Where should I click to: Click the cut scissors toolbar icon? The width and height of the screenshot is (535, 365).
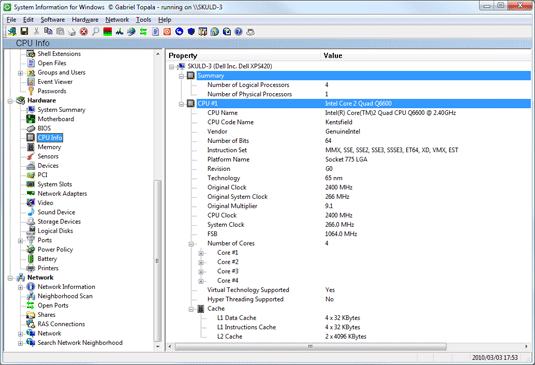pyautogui.click(x=36, y=31)
